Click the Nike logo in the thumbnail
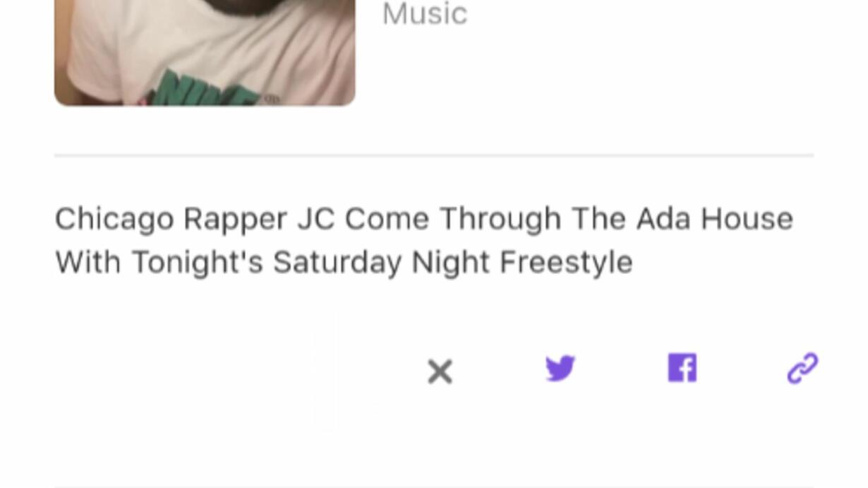The image size is (868, 488). [x=205, y=88]
